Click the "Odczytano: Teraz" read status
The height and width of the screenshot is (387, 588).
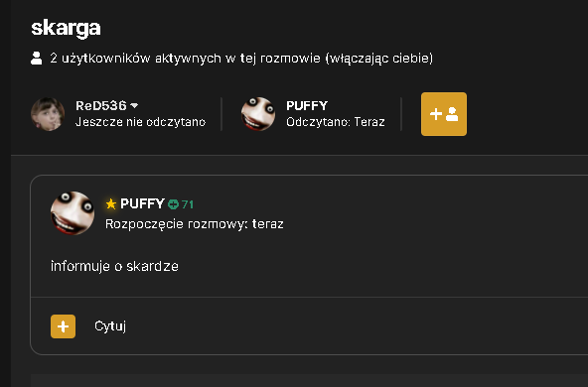tap(336, 122)
